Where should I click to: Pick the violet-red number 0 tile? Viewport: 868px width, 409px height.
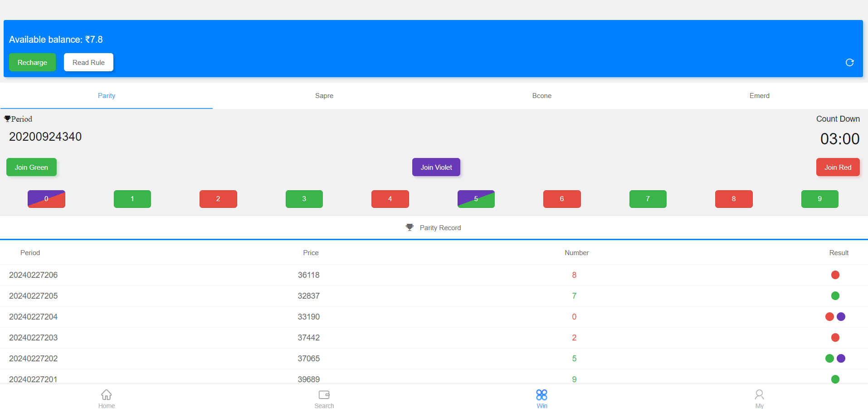coord(46,199)
